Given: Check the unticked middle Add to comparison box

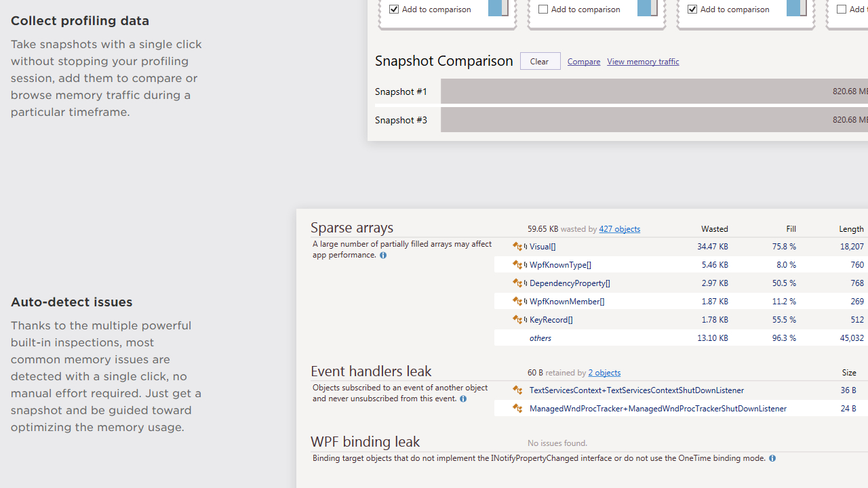Looking at the screenshot, I should (x=543, y=9).
